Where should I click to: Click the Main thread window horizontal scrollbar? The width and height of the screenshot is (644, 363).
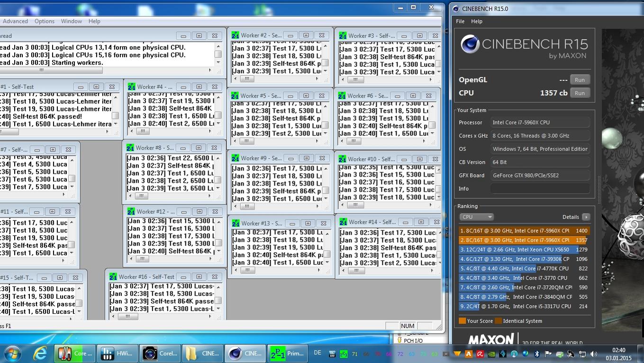107,70
